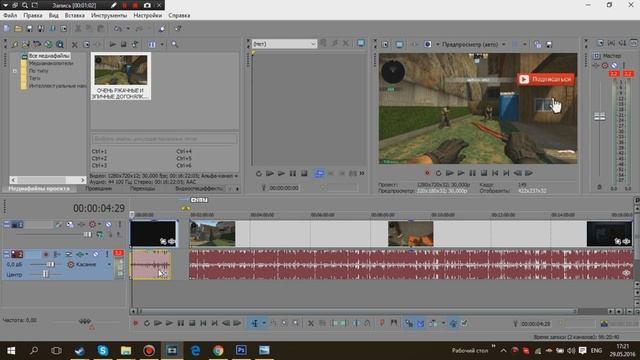The height and width of the screenshot is (360, 640).
Task: Open video track automation settings dropdown arrow
Action: coord(99,224)
